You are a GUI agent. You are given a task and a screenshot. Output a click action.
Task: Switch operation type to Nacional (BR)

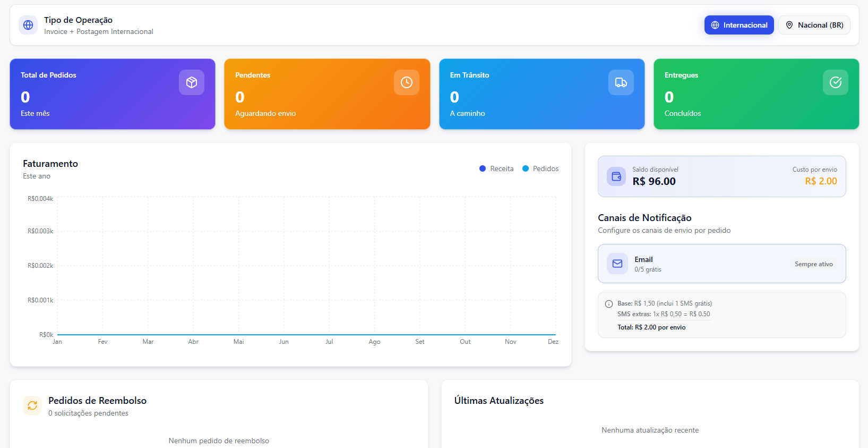click(x=814, y=25)
